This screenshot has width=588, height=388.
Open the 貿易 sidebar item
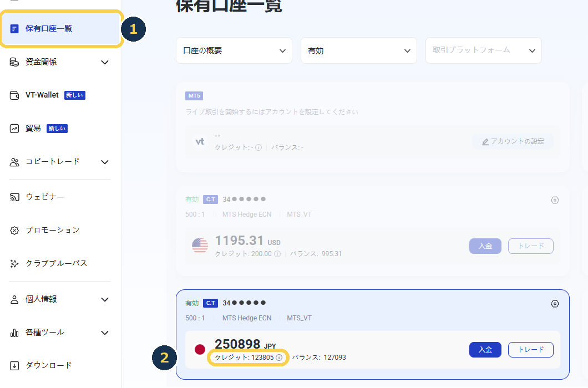[x=33, y=129]
